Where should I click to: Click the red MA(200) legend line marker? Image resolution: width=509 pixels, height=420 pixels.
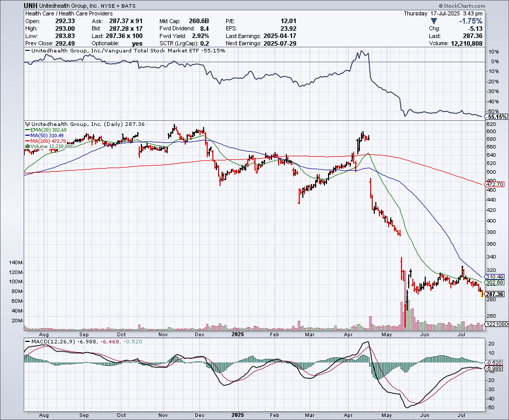(28, 141)
